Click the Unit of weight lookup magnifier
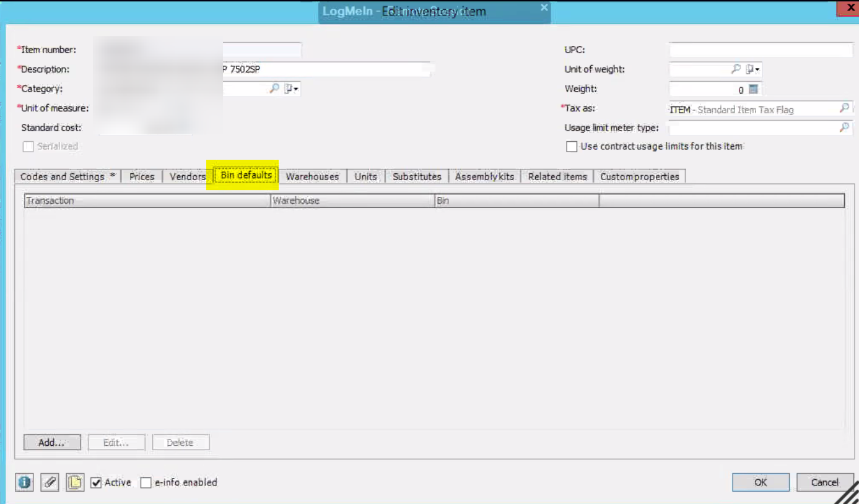 [x=736, y=69]
